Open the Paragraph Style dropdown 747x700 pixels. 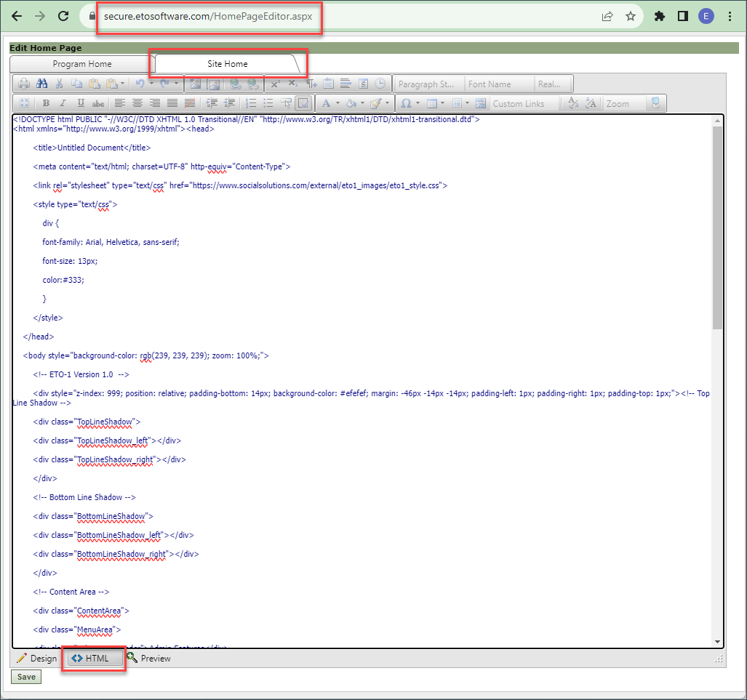point(428,84)
